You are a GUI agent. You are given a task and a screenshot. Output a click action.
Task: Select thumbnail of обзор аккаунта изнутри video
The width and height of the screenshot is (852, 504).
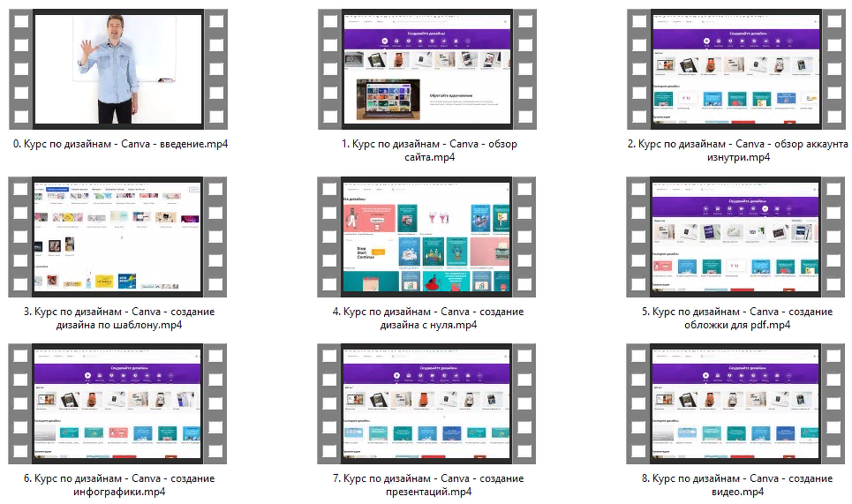point(735,71)
